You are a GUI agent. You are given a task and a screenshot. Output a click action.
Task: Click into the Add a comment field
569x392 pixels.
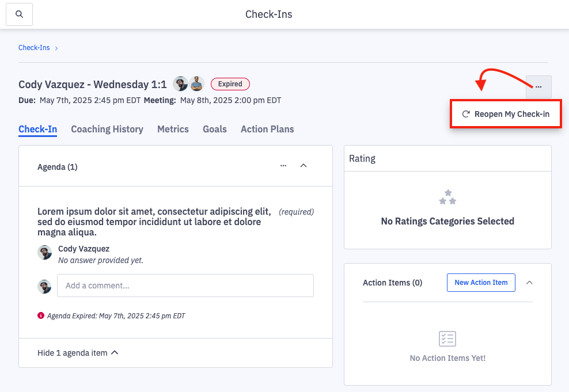(185, 286)
